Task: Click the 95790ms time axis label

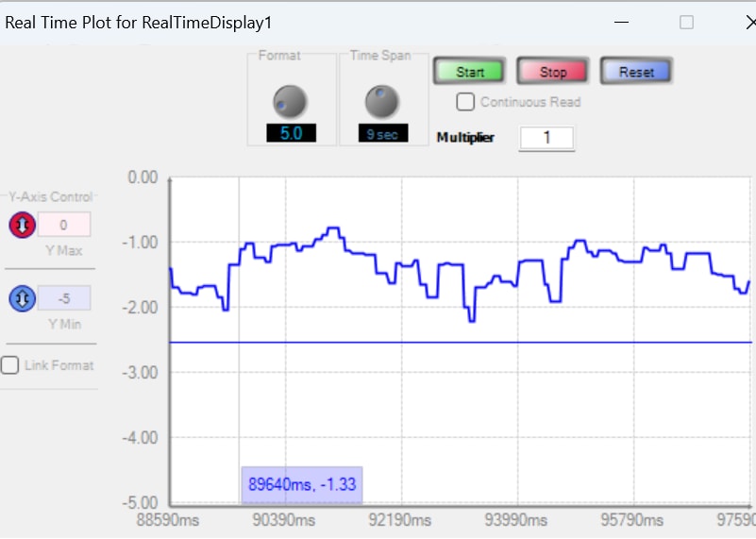Action: tap(631, 521)
